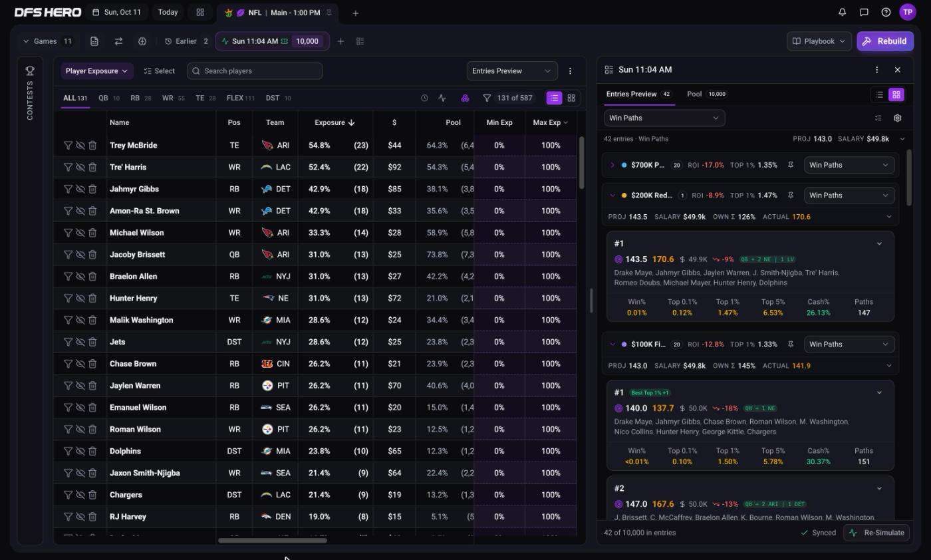Switch right panel to list view

click(879, 94)
